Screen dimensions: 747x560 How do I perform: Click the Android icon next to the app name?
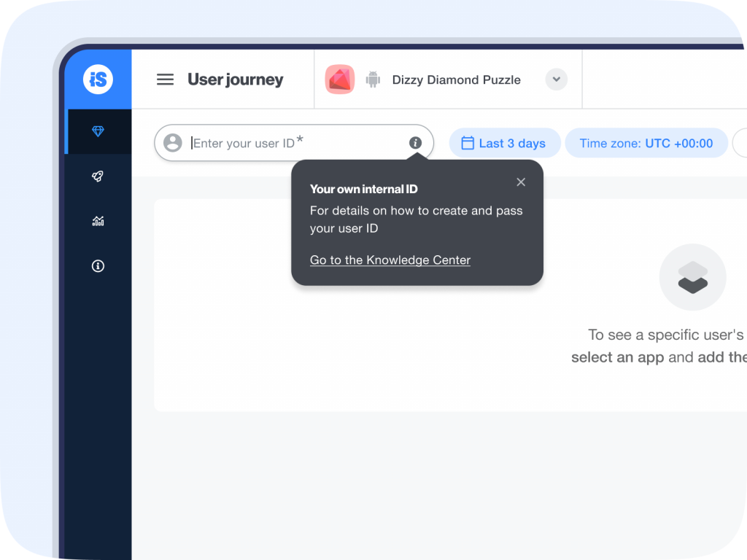(x=372, y=79)
